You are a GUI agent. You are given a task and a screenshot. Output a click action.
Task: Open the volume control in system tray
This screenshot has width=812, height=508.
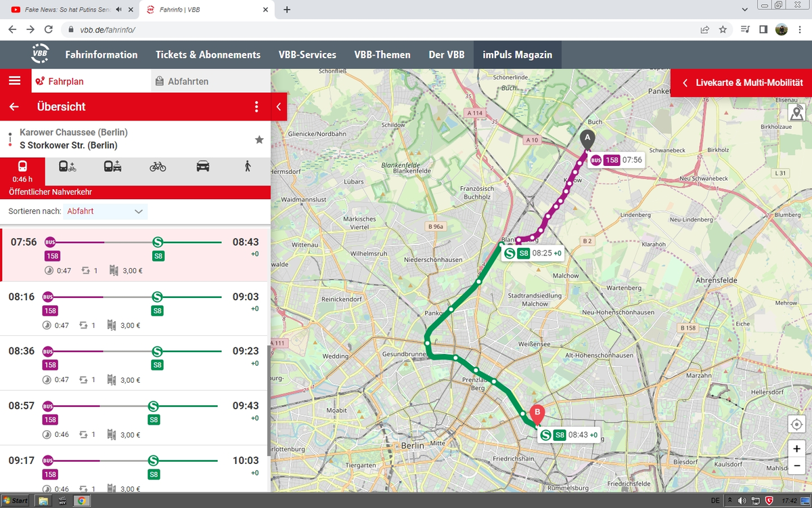(742, 501)
